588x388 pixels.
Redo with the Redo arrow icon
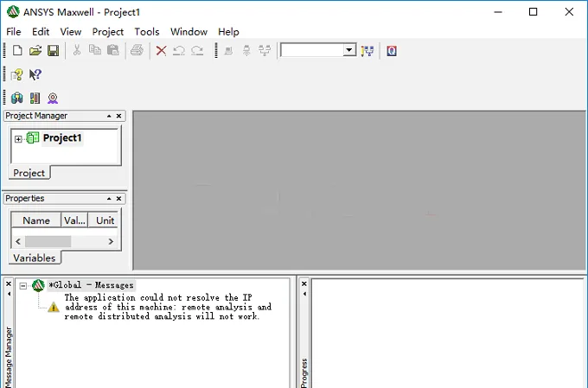pos(197,51)
